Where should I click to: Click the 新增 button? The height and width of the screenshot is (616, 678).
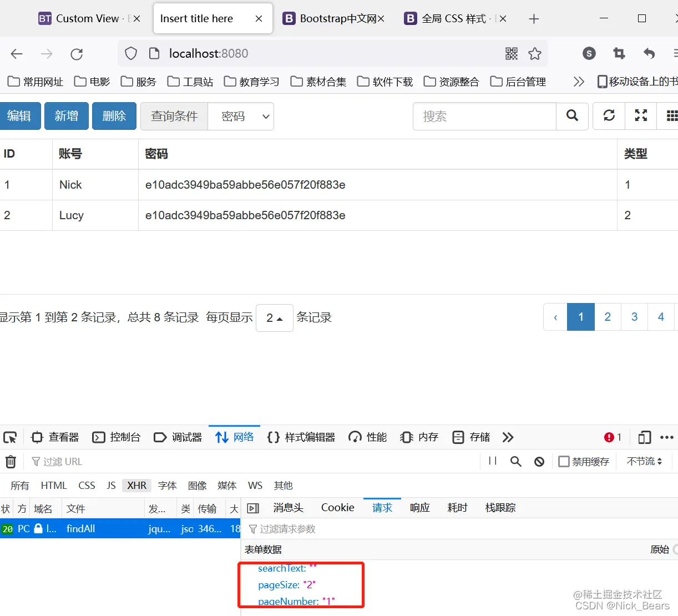tap(67, 116)
